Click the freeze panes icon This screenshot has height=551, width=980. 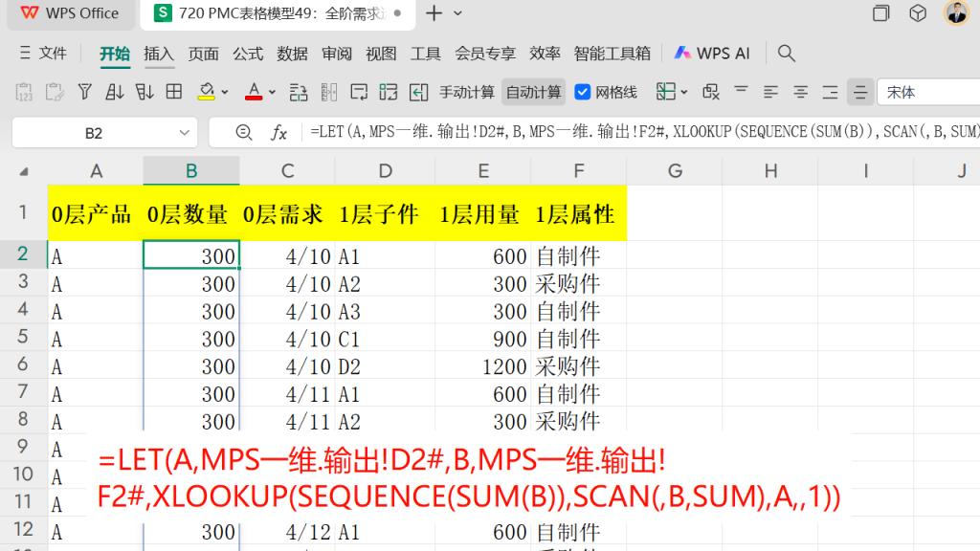[x=666, y=93]
